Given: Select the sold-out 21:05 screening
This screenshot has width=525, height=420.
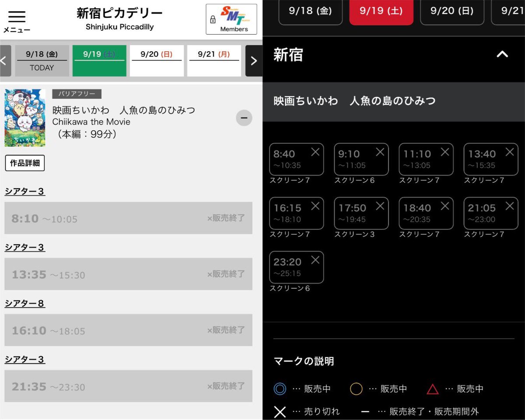Looking at the screenshot, I should point(491,213).
